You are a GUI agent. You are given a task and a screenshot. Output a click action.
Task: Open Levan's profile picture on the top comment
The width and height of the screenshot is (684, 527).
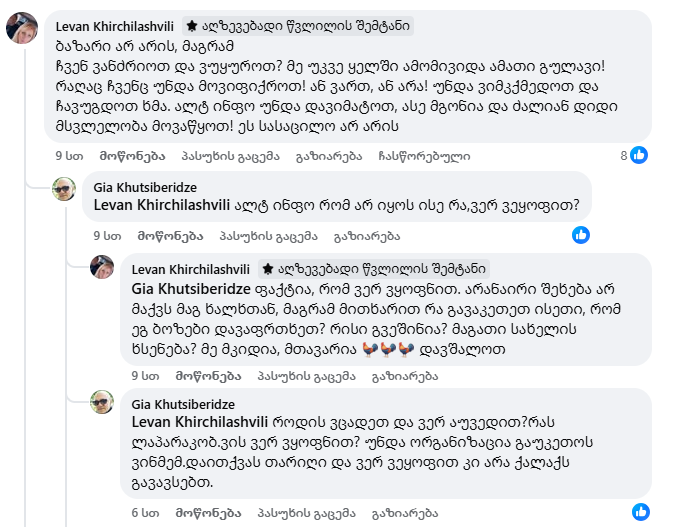click(23, 28)
